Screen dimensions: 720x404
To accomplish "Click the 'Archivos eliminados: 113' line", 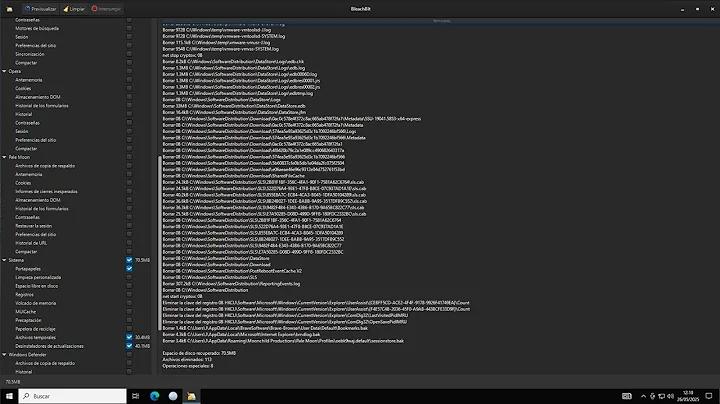I will tap(187, 359).
